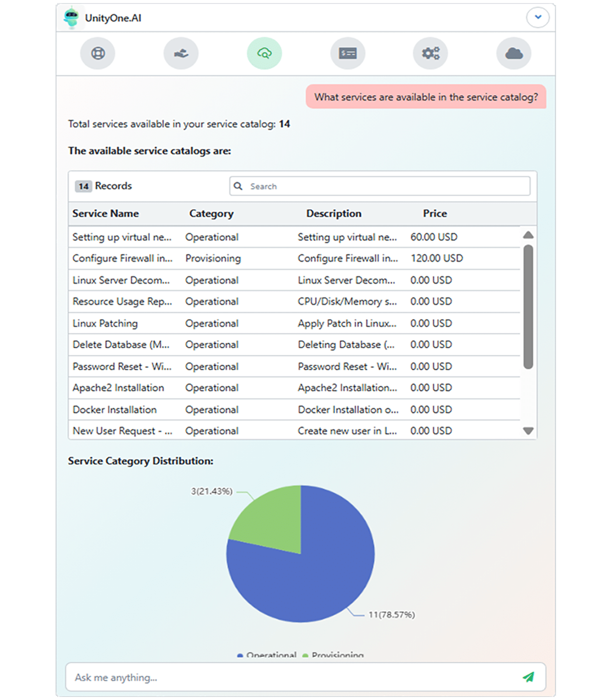The image size is (612, 700).
Task: Select the Linux Patching service row
Action: (x=105, y=323)
